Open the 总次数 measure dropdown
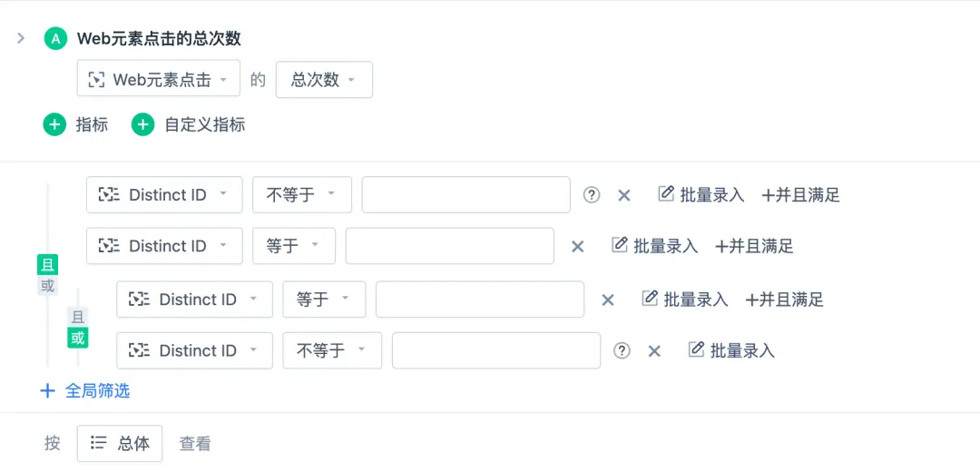The height and width of the screenshot is (472, 980). 324,80
